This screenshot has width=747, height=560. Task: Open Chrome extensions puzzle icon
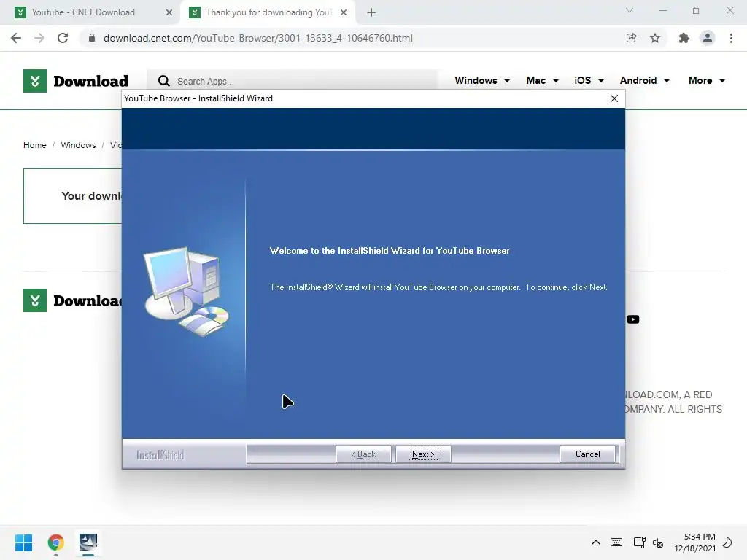pyautogui.click(x=684, y=38)
